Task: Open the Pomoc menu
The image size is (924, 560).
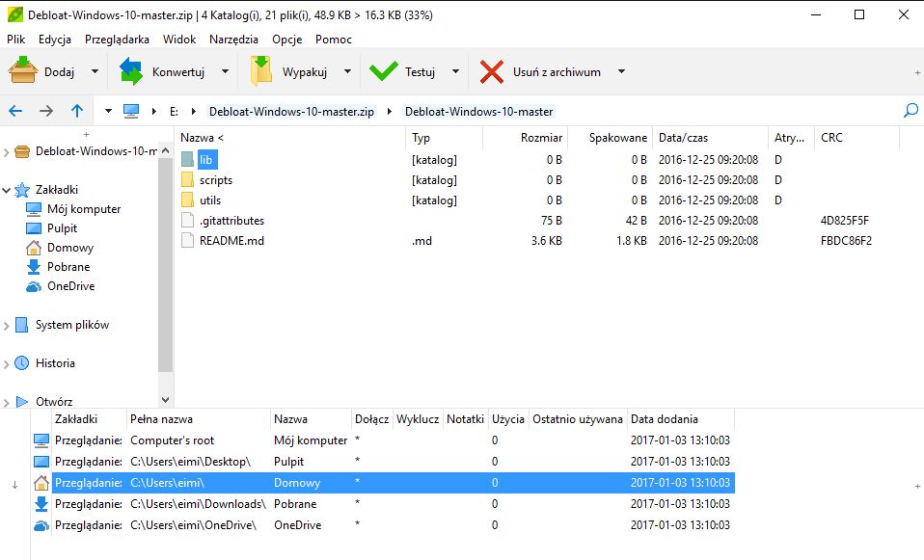Action: pyautogui.click(x=334, y=40)
